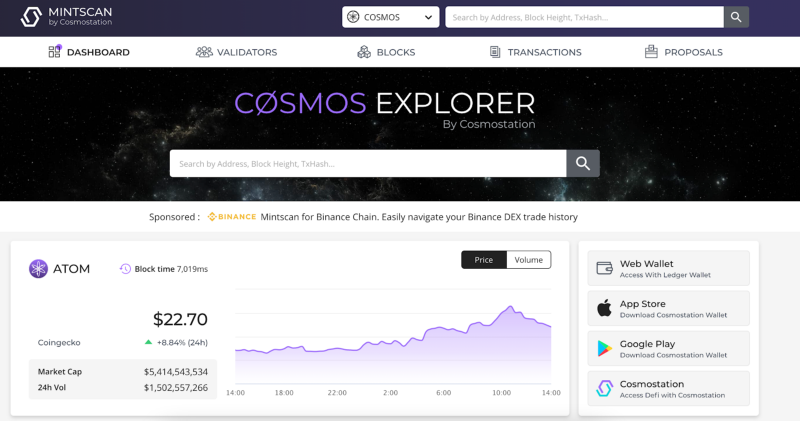The height and width of the screenshot is (421, 800).
Task: Click the 'By Cosmostation' banner subtitle
Action: pos(489,124)
